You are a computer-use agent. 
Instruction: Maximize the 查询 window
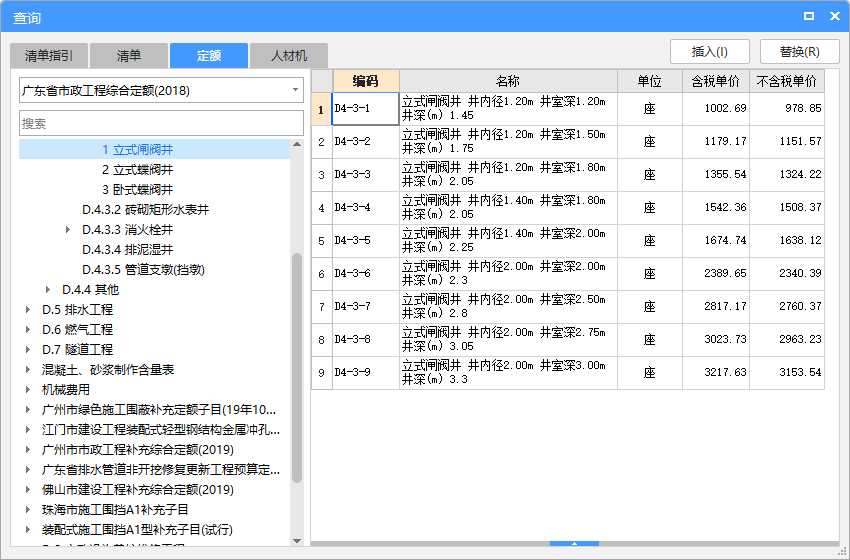pyautogui.click(x=809, y=16)
